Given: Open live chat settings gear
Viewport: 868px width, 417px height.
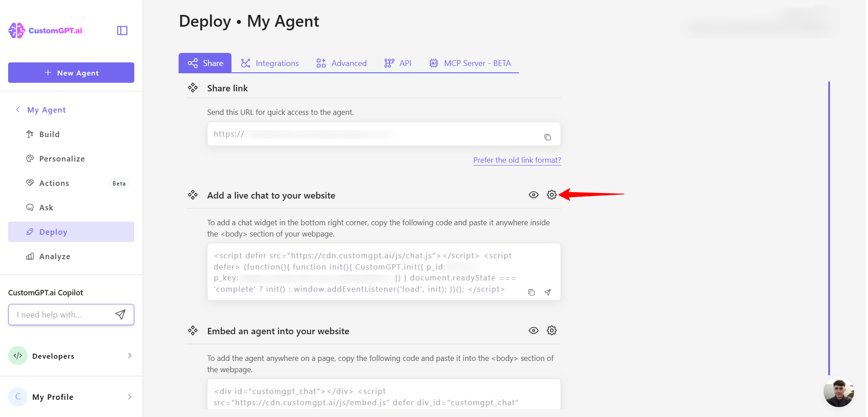Looking at the screenshot, I should click(552, 195).
